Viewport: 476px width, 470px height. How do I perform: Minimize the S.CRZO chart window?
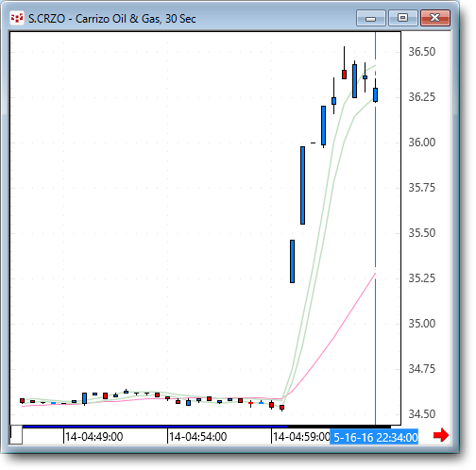click(x=371, y=18)
